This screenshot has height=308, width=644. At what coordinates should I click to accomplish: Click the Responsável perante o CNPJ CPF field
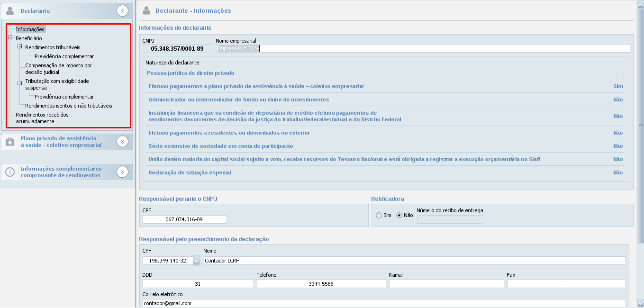[184, 219]
